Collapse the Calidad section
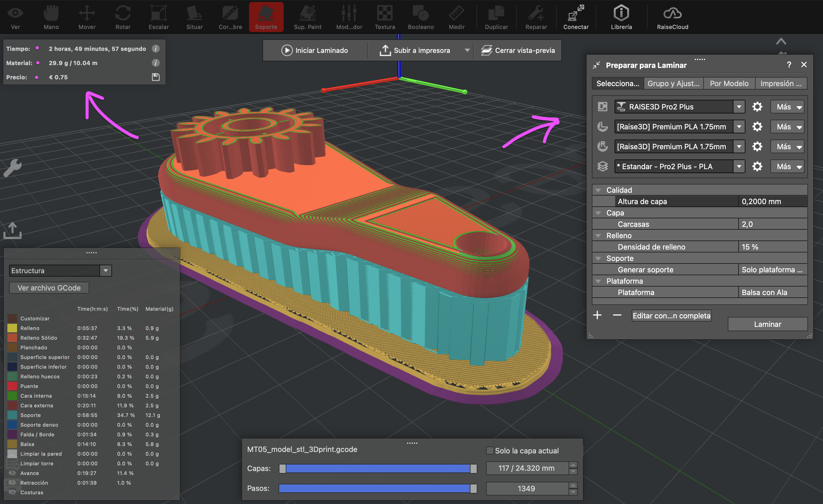 [598, 190]
